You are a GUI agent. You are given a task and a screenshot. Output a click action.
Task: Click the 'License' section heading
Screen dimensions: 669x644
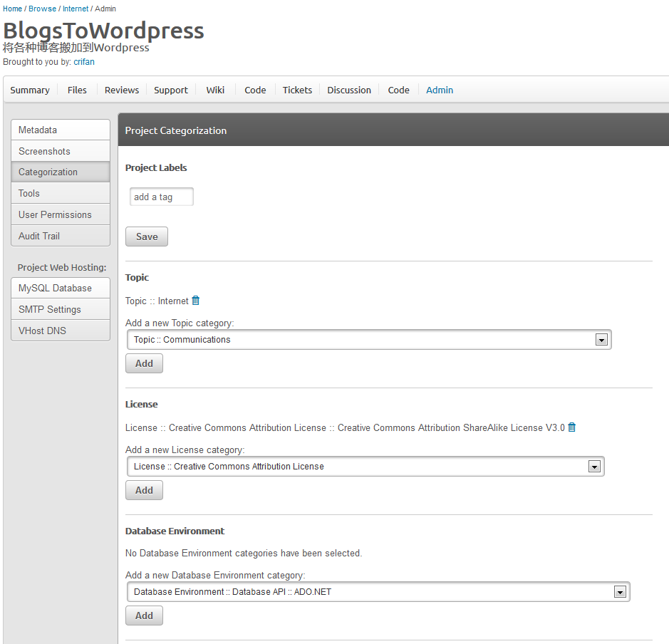point(142,405)
